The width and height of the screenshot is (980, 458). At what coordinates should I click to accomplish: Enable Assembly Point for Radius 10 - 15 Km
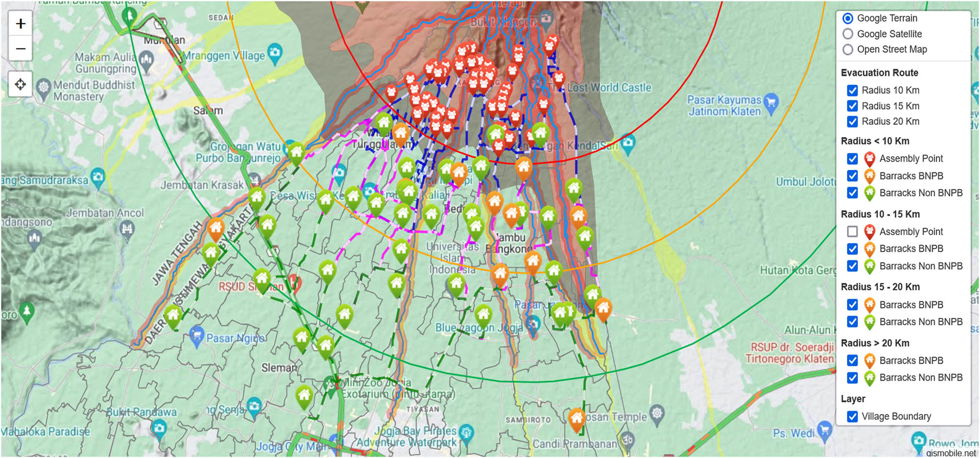tap(852, 231)
